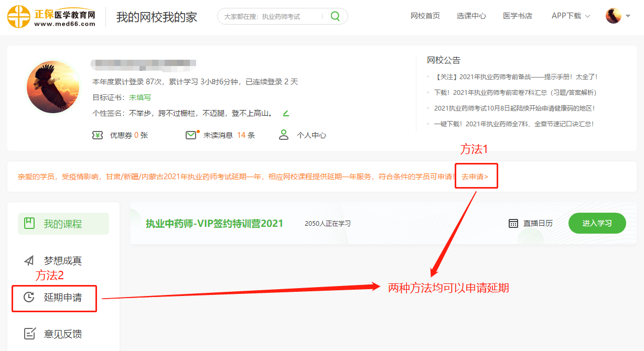
Task: Click the 去申请 link
Action: pyautogui.click(x=475, y=177)
